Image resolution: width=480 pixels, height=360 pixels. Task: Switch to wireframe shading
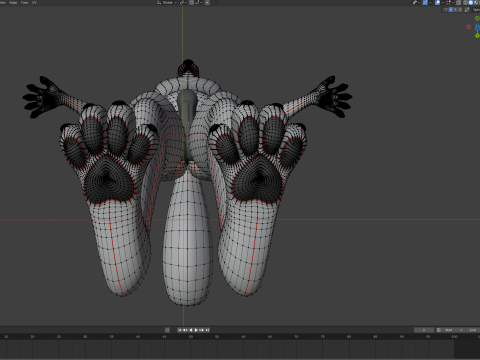coord(466,2)
